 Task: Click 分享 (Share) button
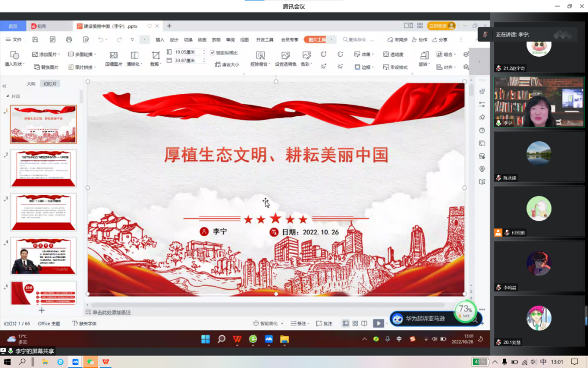[x=439, y=39]
